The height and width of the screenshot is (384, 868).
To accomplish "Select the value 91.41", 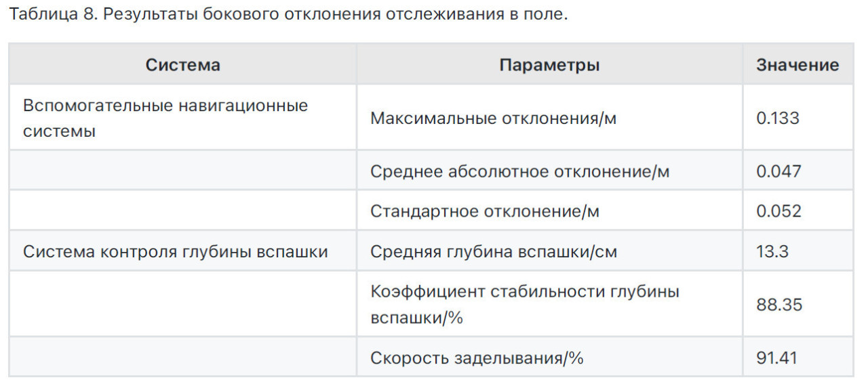I will click(778, 358).
